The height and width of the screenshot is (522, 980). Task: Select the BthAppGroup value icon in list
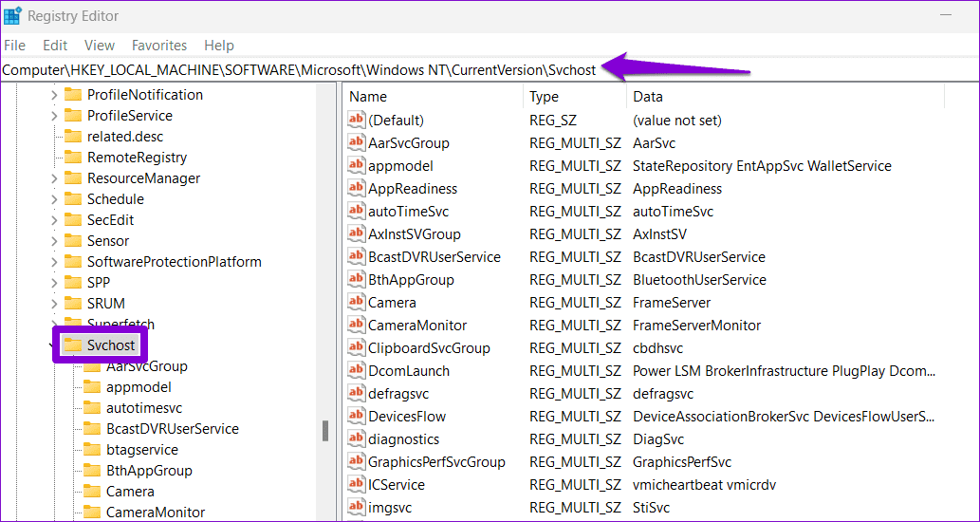click(x=357, y=279)
